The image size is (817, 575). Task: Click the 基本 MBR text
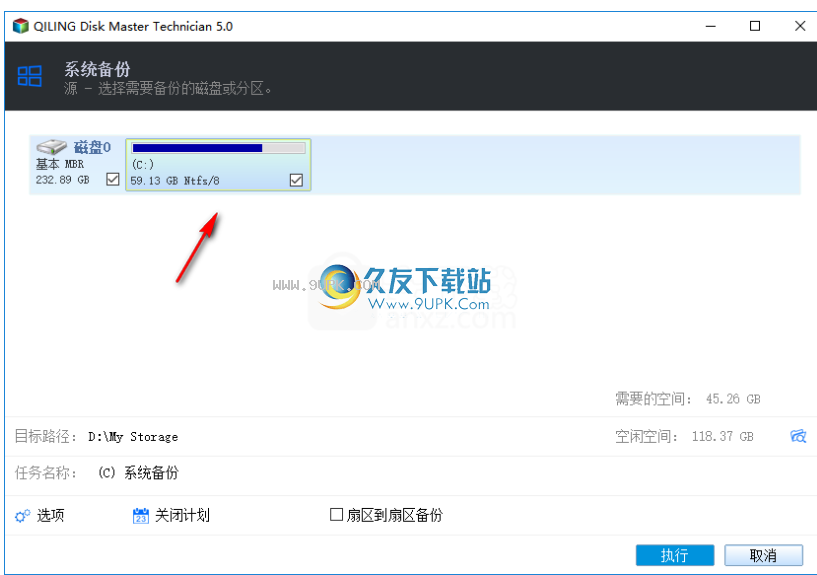click(x=59, y=164)
